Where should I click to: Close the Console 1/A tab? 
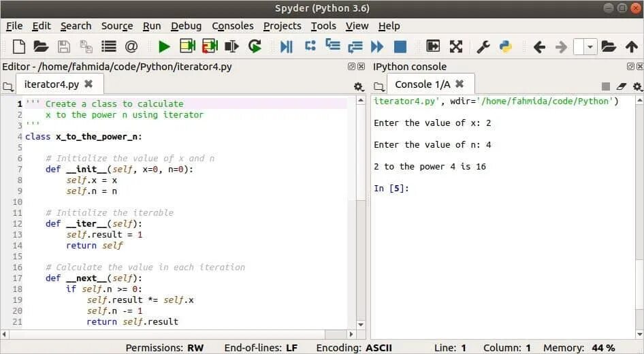click(x=460, y=84)
